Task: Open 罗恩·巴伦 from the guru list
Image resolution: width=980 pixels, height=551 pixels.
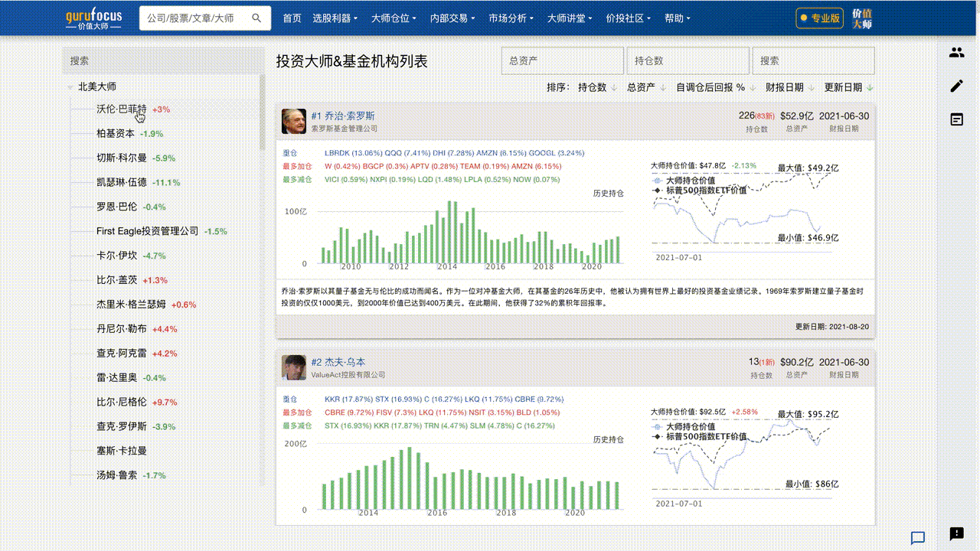Action: tap(117, 207)
